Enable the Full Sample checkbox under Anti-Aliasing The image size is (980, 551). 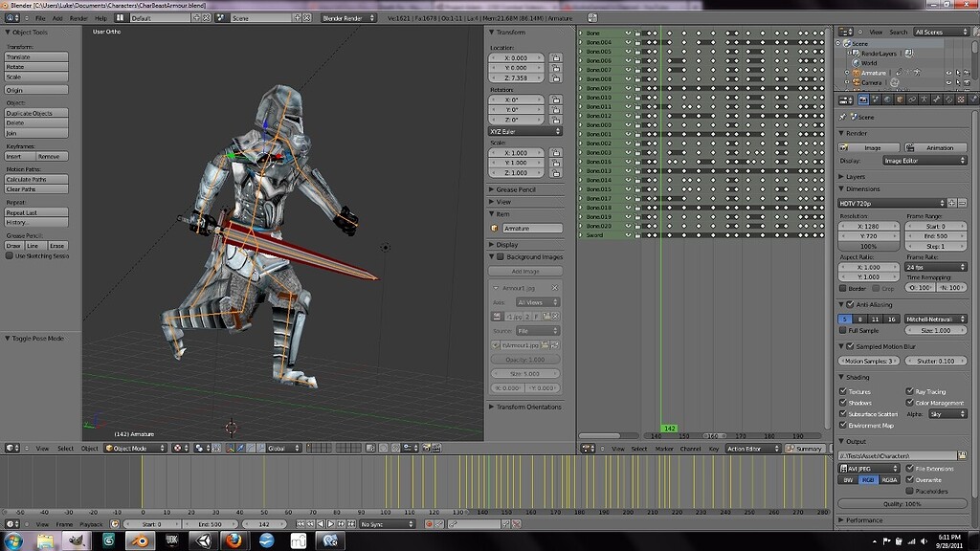(x=845, y=330)
